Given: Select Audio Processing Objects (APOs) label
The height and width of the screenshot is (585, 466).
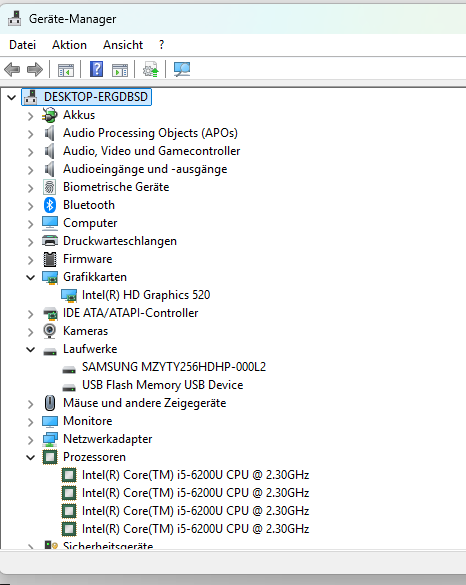Looking at the screenshot, I should point(150,133).
